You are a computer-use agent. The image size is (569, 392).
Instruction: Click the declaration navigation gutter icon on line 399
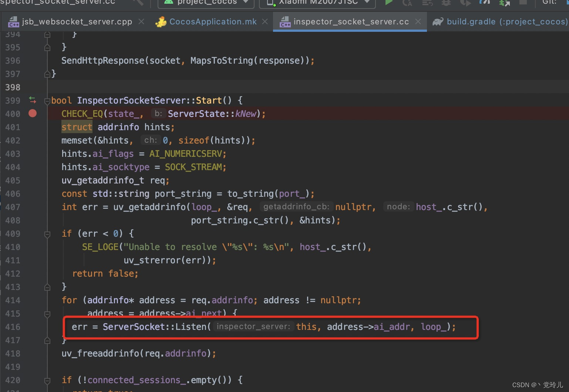tap(33, 100)
